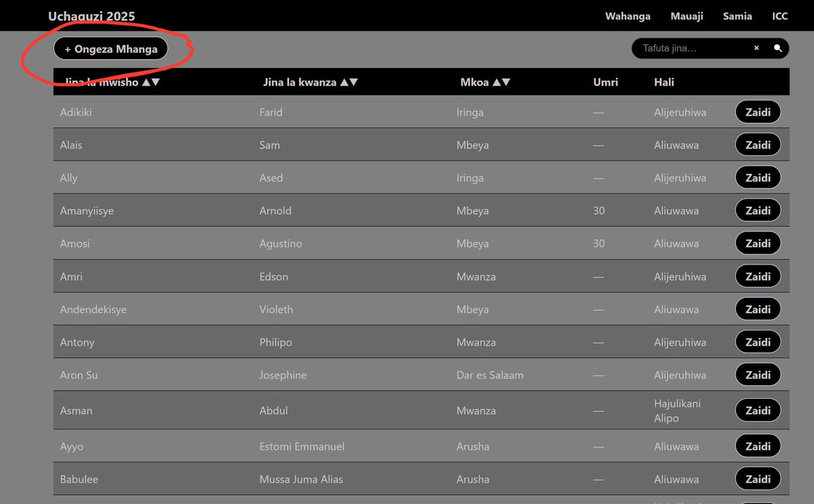
Task: Sort by Mkoa column arrows
Action: coord(501,82)
